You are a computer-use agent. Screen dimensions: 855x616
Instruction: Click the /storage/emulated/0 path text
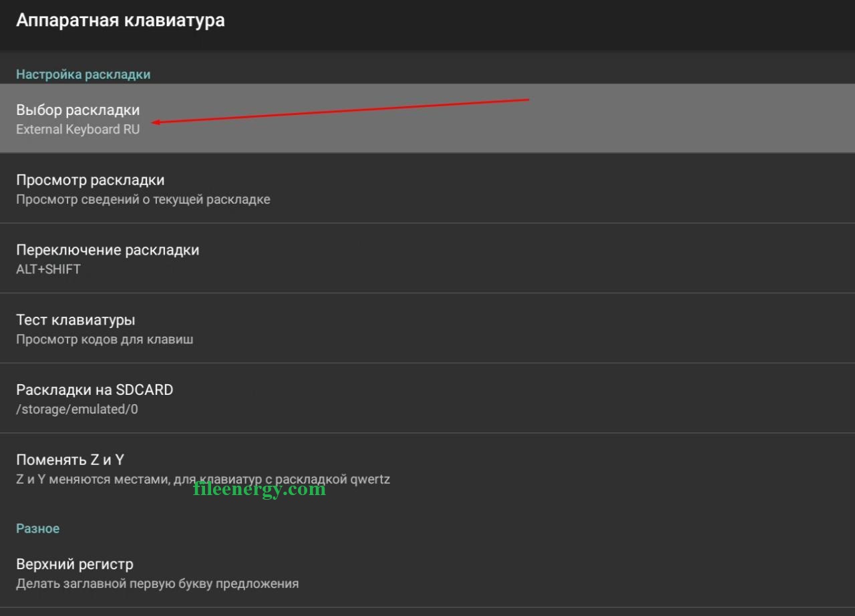tap(77, 409)
